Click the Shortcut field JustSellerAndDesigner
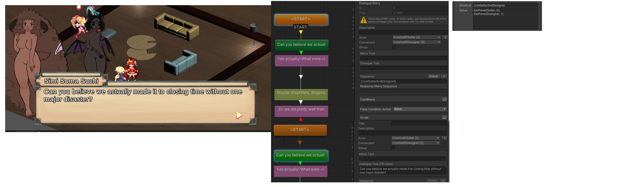The image size is (644, 187). [x=506, y=5]
